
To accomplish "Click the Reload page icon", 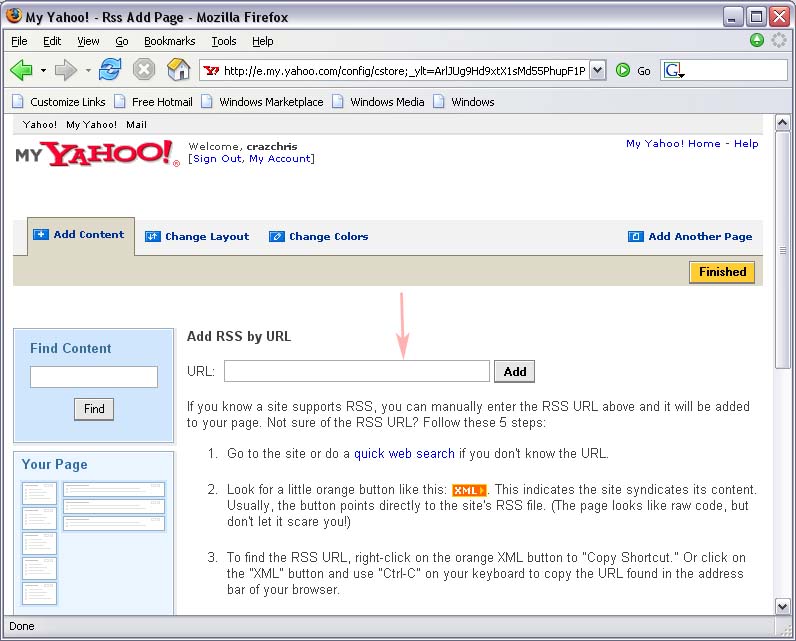I will click(110, 70).
